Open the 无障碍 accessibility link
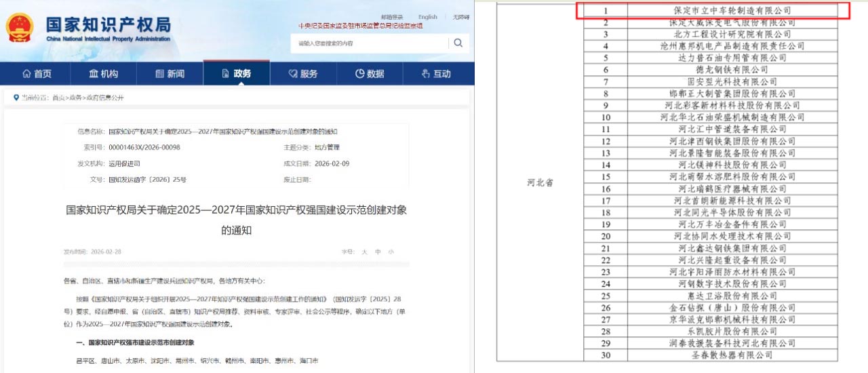The image size is (868, 373). coord(461,17)
